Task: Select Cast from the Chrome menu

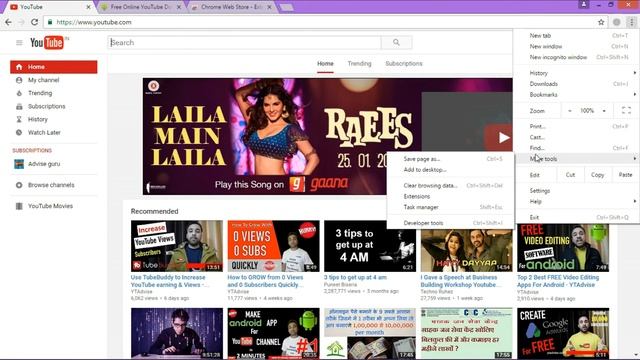Action: click(576, 137)
